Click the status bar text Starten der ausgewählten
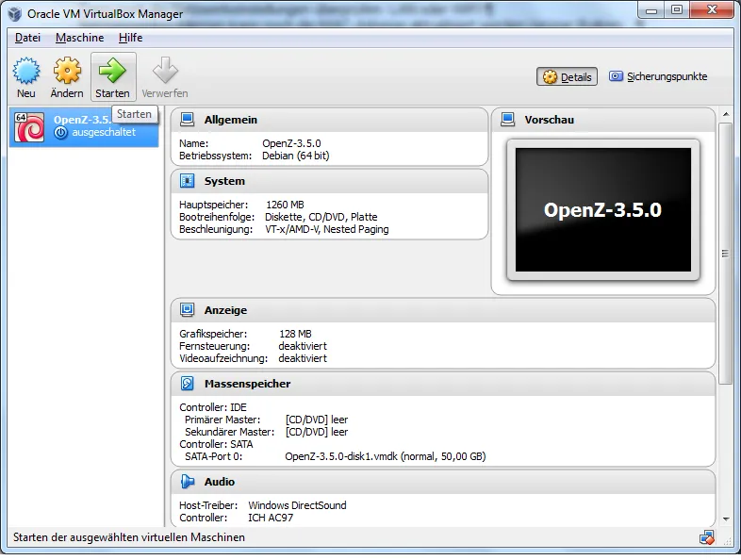The image size is (741, 560). click(x=129, y=537)
